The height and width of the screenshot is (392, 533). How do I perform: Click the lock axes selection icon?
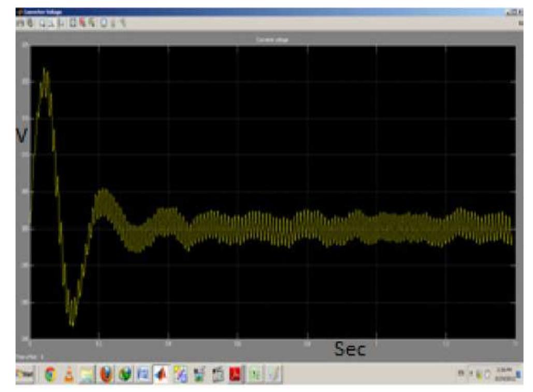[x=113, y=23]
